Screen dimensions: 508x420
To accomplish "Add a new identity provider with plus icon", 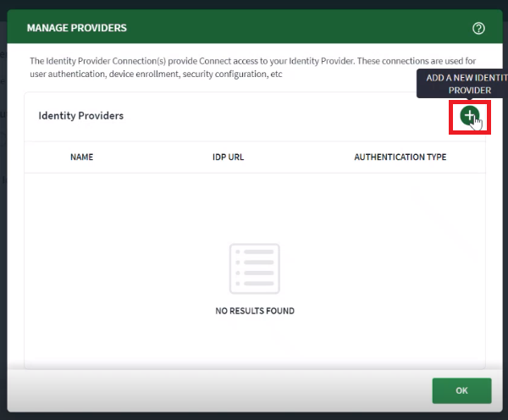I will point(469,115).
